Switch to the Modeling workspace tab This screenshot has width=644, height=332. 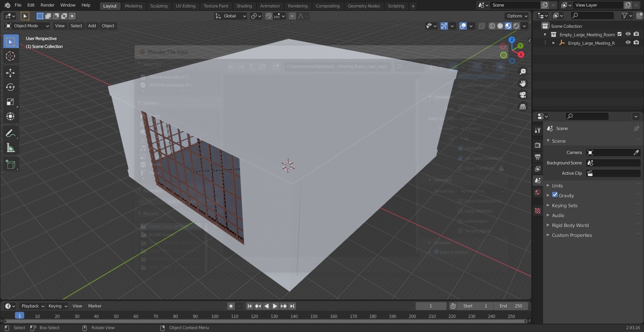tap(133, 6)
